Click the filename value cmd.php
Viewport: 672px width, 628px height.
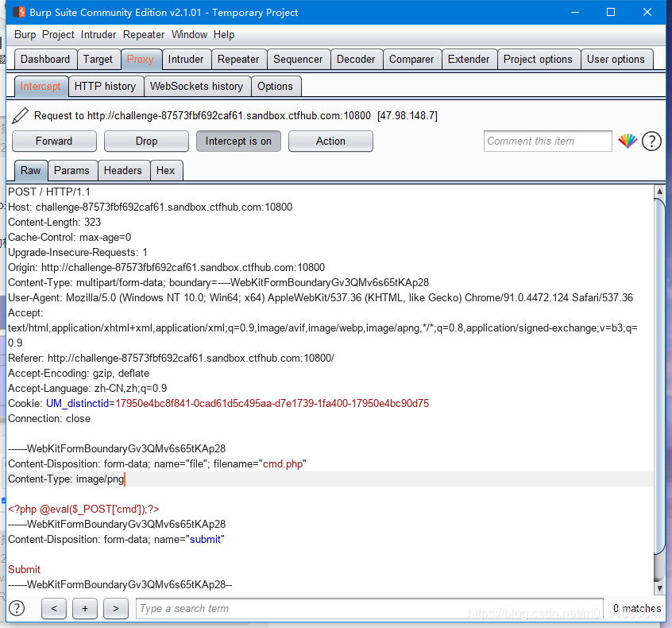tap(283, 464)
